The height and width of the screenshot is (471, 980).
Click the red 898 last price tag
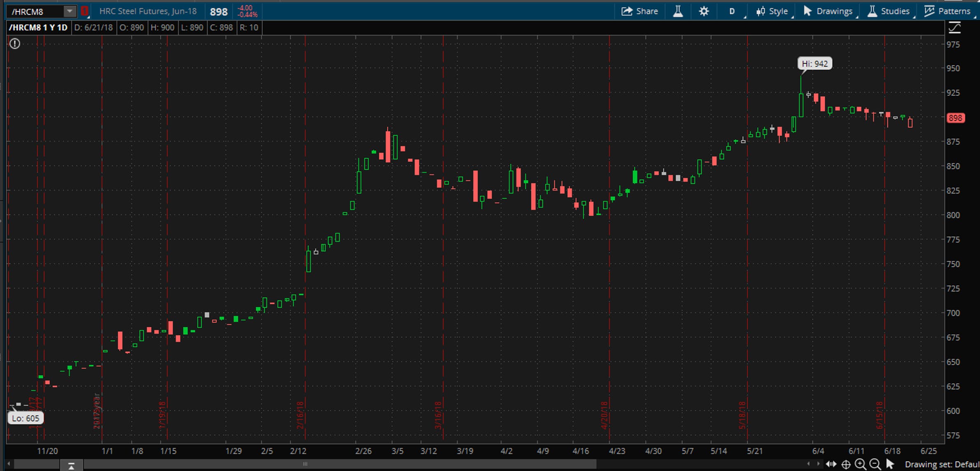tap(955, 118)
